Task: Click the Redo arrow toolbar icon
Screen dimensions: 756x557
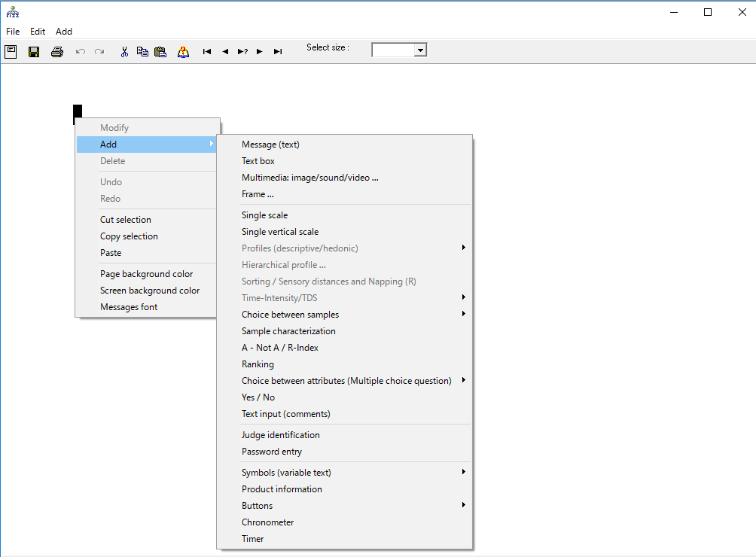Action: click(99, 51)
